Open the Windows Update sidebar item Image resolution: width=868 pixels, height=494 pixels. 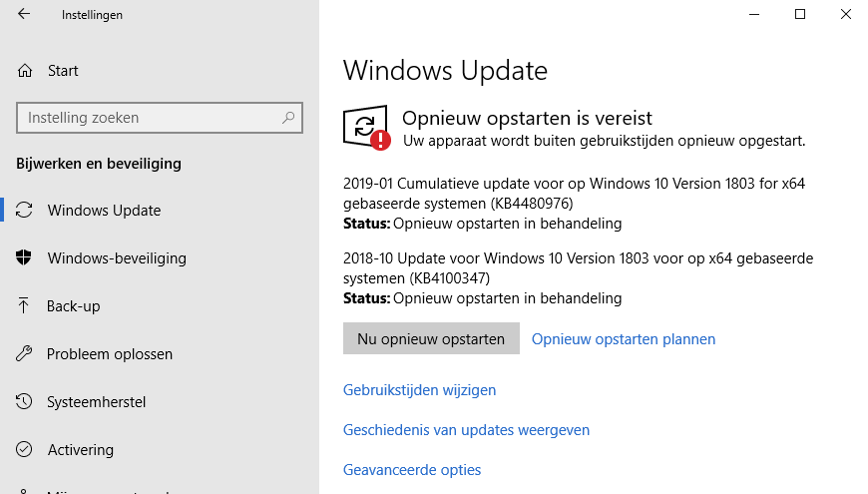[x=104, y=211]
